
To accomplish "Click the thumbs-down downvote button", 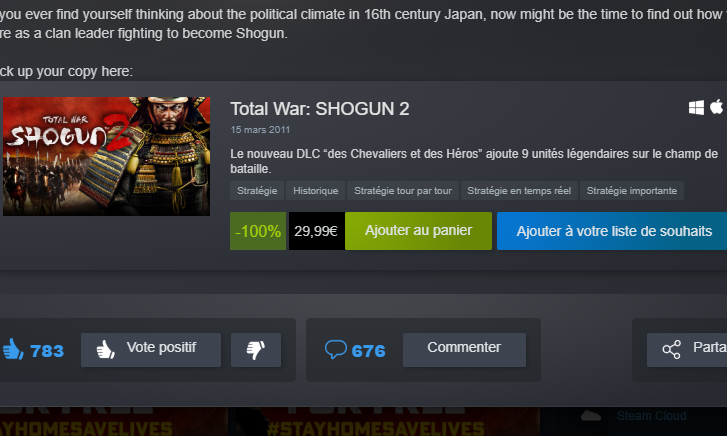I will pyautogui.click(x=256, y=350).
